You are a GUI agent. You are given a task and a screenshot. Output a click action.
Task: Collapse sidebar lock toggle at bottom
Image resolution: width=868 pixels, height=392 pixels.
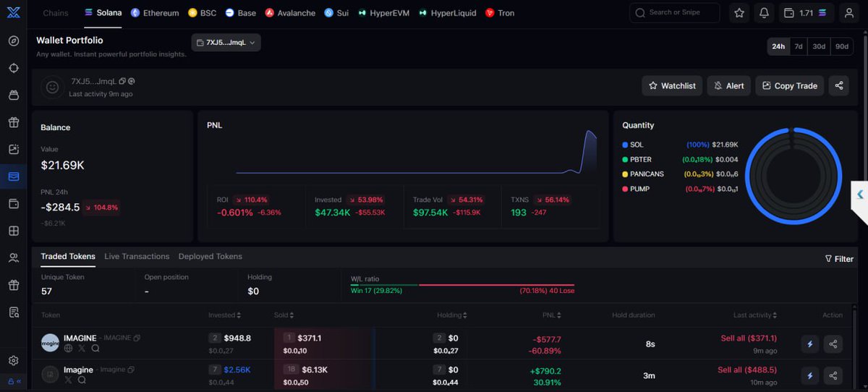[14, 381]
